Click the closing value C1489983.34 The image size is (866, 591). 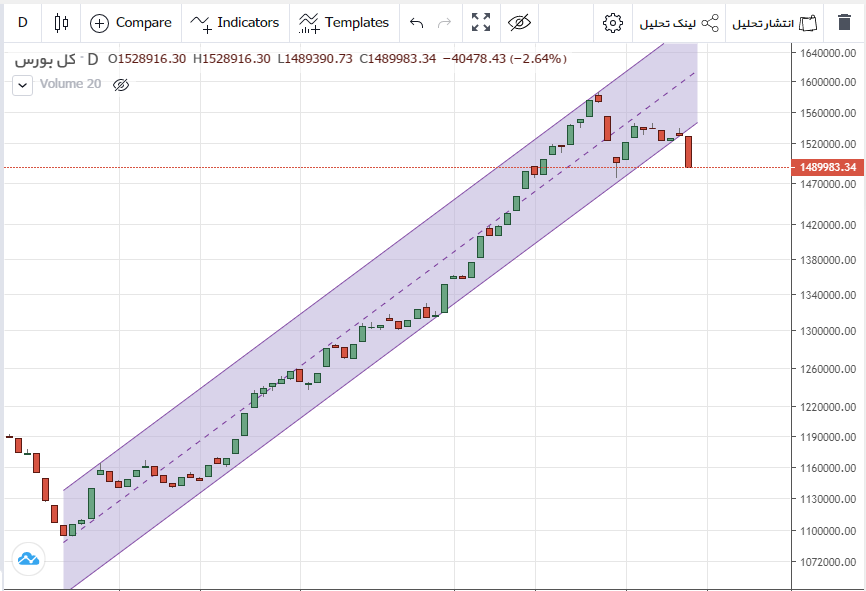pyautogui.click(x=398, y=59)
